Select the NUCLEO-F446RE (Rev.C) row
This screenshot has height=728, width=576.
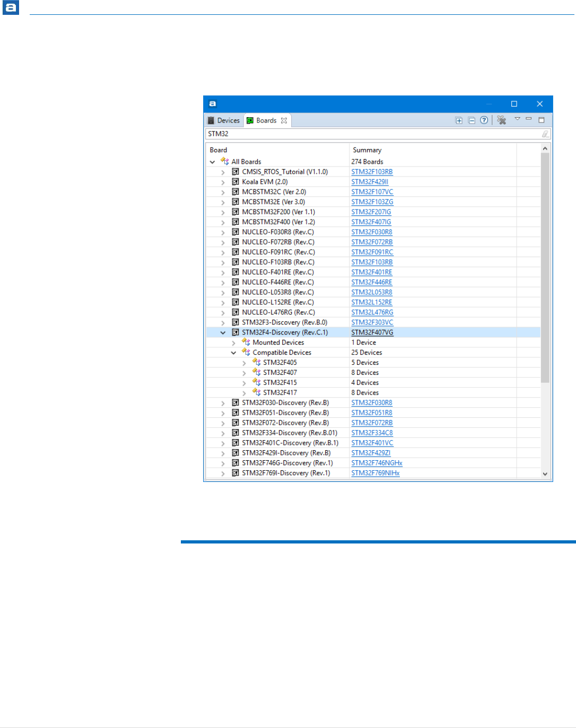coord(373,282)
